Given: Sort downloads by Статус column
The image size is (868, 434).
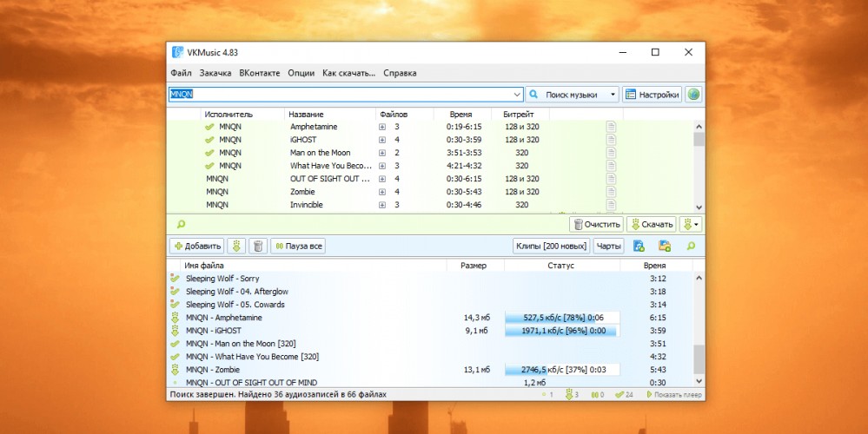Looking at the screenshot, I should [x=562, y=266].
